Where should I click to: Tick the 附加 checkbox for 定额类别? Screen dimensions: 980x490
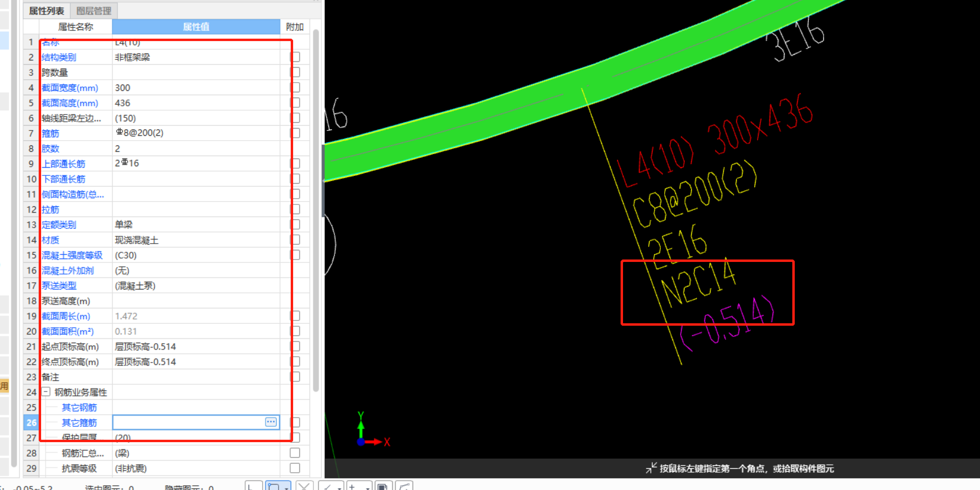pos(295,224)
